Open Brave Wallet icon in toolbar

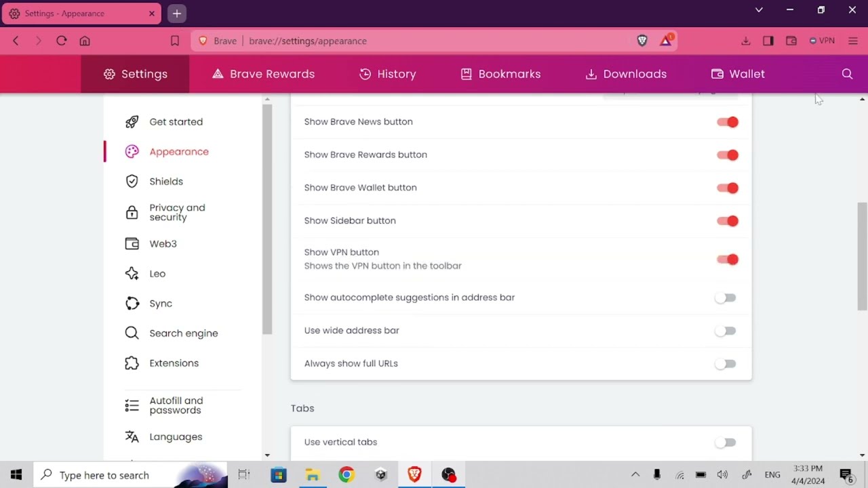(791, 41)
